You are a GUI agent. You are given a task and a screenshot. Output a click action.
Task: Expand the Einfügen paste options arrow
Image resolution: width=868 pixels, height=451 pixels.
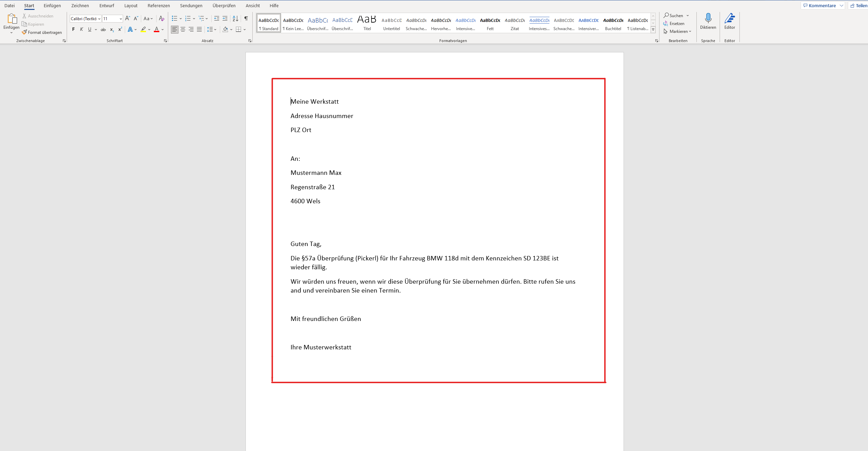click(11, 33)
